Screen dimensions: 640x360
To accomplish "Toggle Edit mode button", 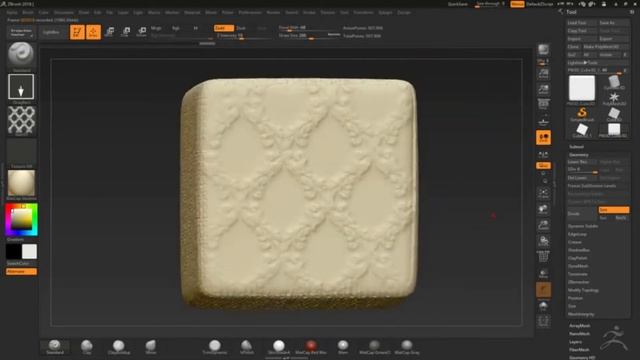I will click(77, 32).
